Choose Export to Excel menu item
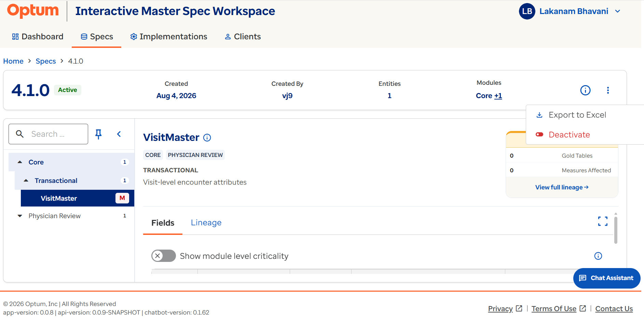This screenshot has width=644, height=319. pos(577,115)
